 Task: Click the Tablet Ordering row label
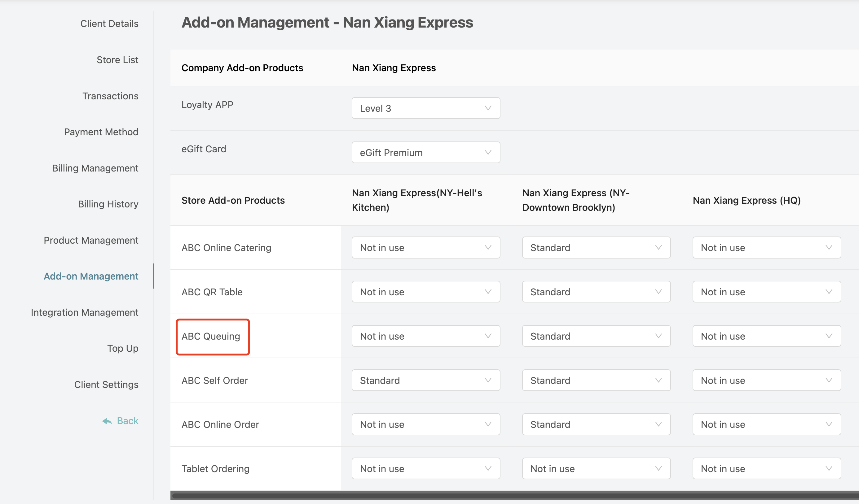click(215, 469)
